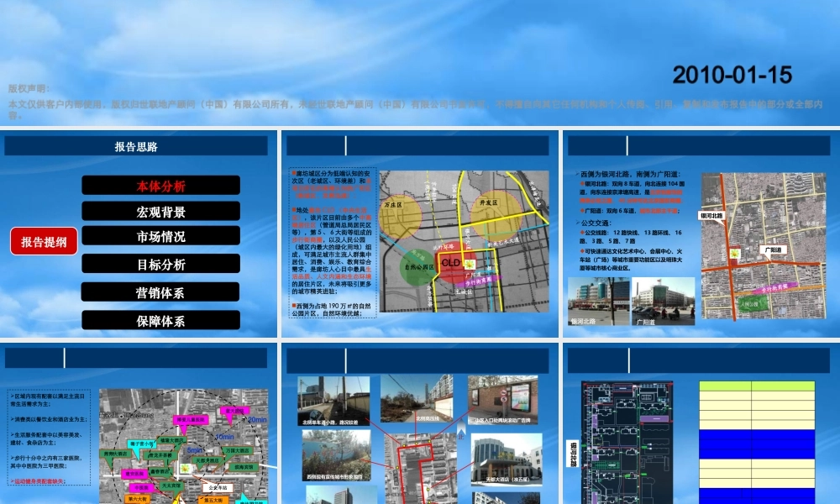The height and width of the screenshot is (504, 840).
Task: Open the 银河北路 street photo
Action: 598,301
